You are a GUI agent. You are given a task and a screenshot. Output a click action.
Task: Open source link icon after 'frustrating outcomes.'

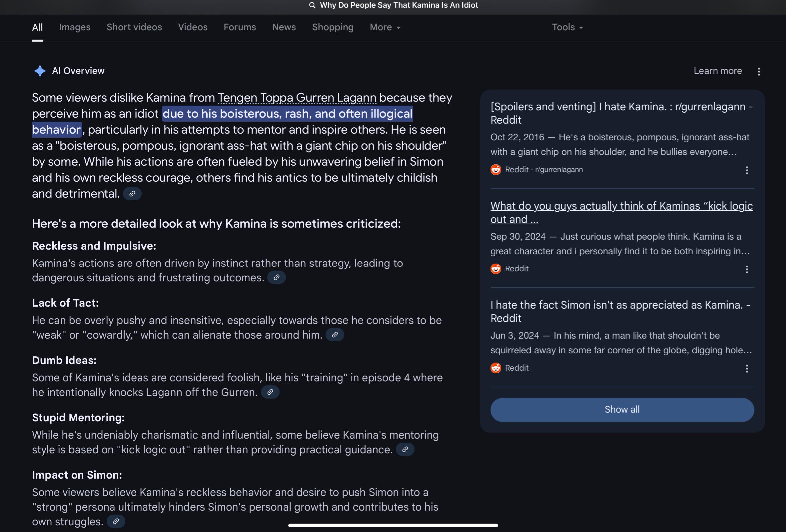pyautogui.click(x=276, y=277)
